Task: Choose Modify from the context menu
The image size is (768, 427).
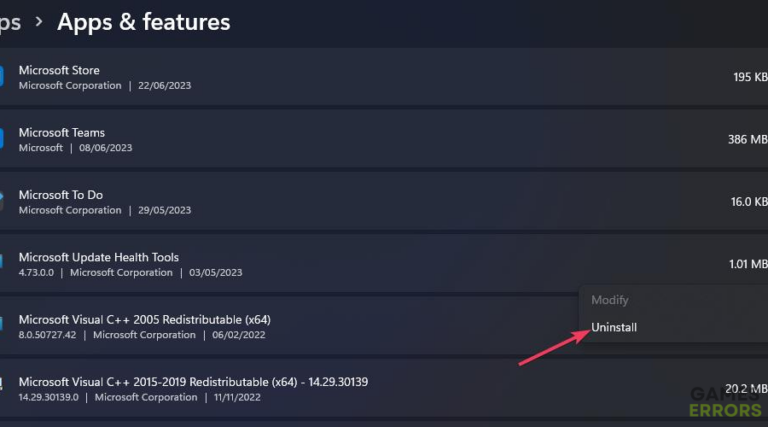Action: [609, 300]
